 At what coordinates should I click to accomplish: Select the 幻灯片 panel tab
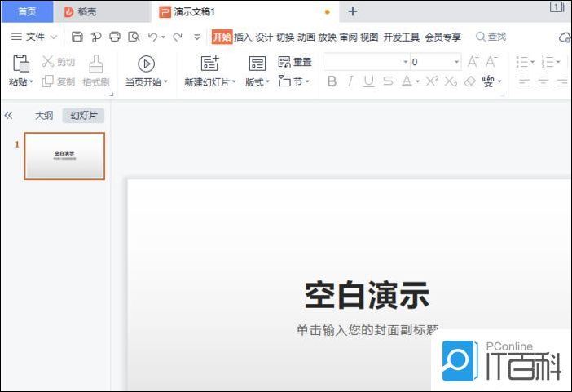84,116
